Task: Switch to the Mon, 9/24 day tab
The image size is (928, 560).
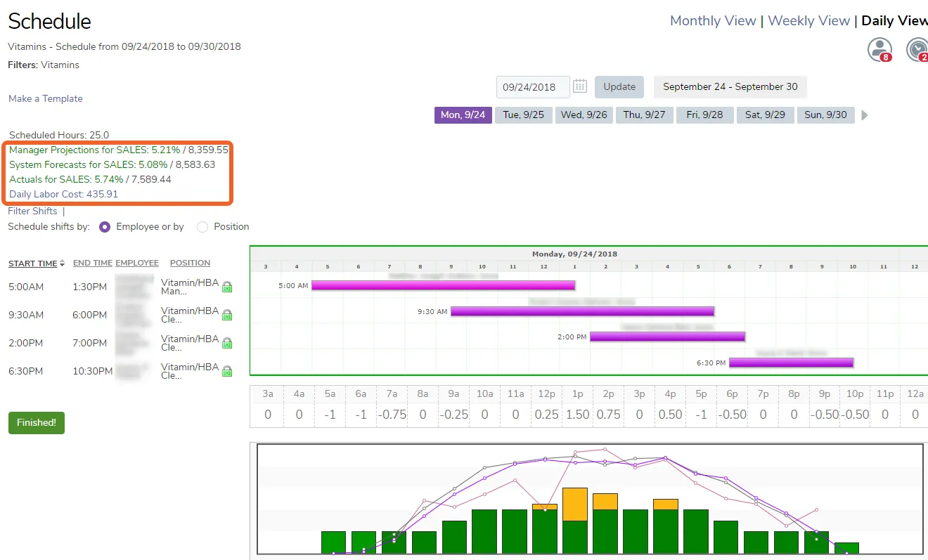Action: click(463, 115)
